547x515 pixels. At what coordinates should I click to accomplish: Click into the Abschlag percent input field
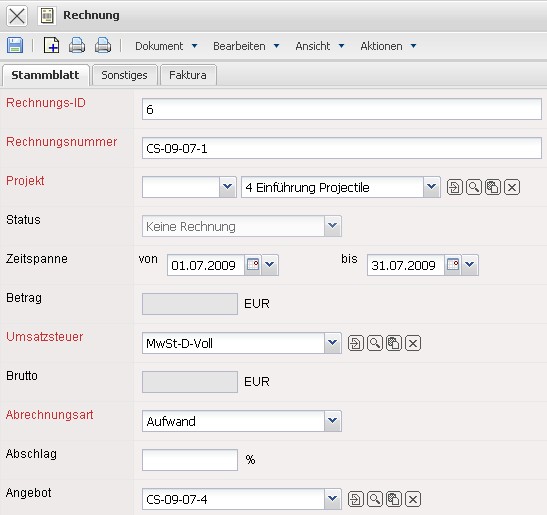click(x=190, y=460)
